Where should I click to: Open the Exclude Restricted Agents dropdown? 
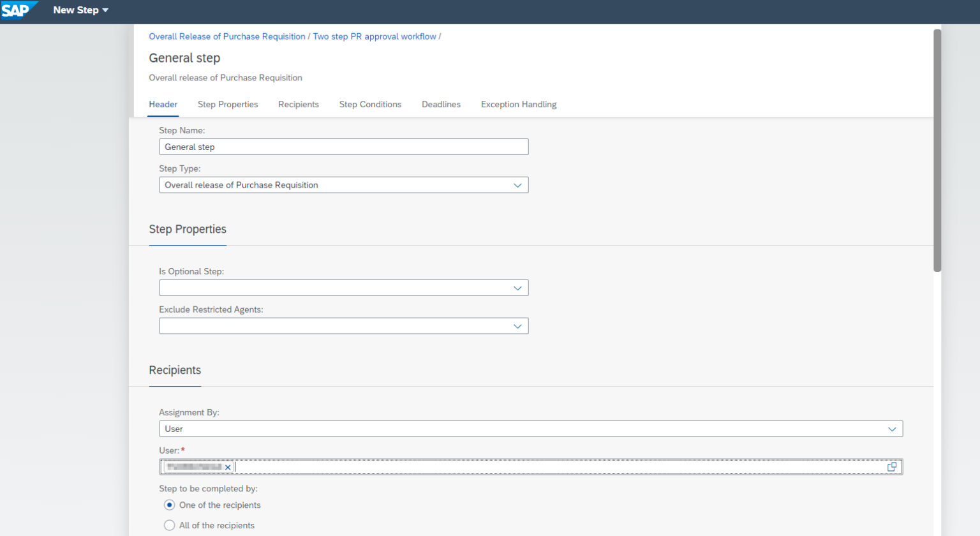click(x=518, y=325)
